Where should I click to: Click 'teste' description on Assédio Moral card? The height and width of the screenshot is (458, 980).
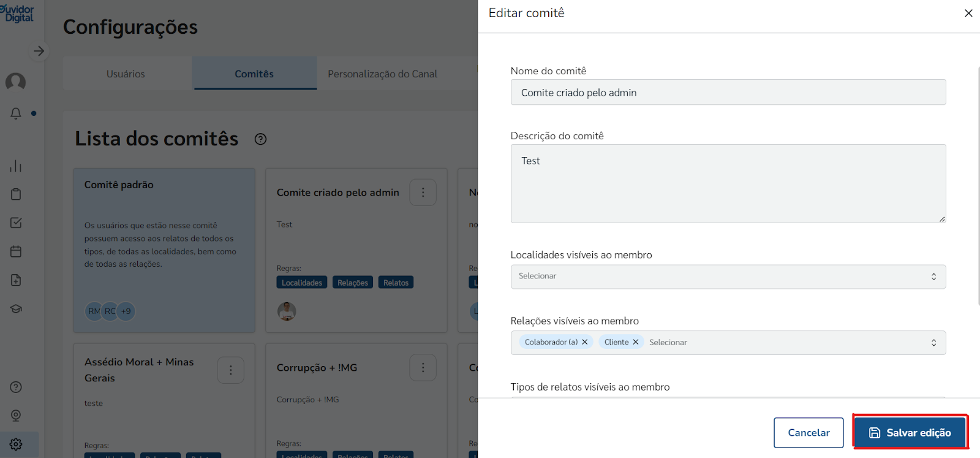(94, 403)
